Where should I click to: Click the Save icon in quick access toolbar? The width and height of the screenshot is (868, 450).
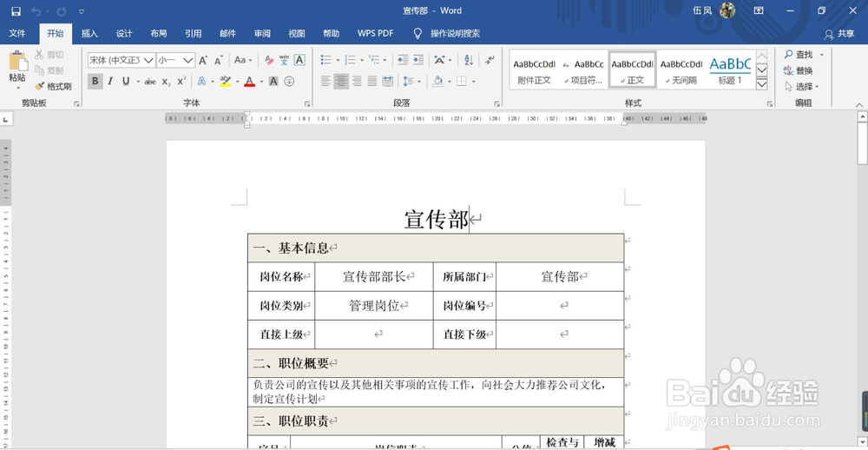[x=16, y=11]
